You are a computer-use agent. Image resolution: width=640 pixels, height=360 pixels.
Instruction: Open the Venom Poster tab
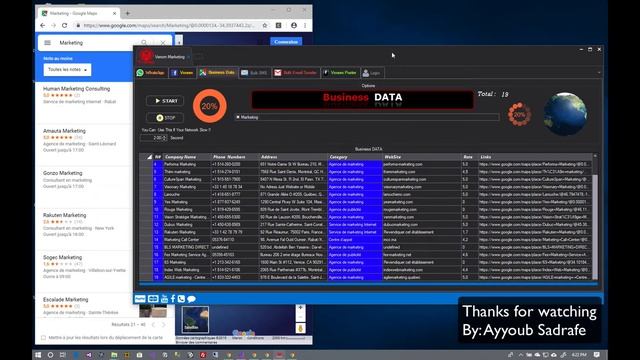click(340, 73)
